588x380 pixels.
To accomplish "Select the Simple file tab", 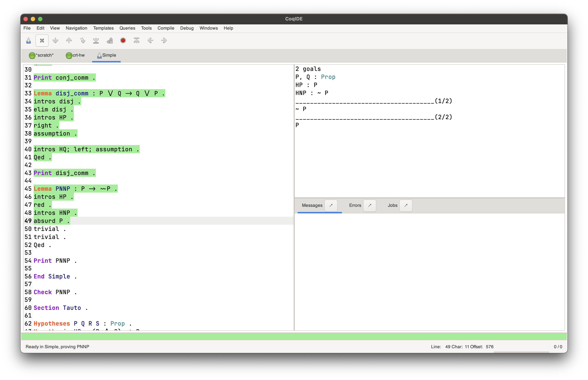I will pos(106,55).
